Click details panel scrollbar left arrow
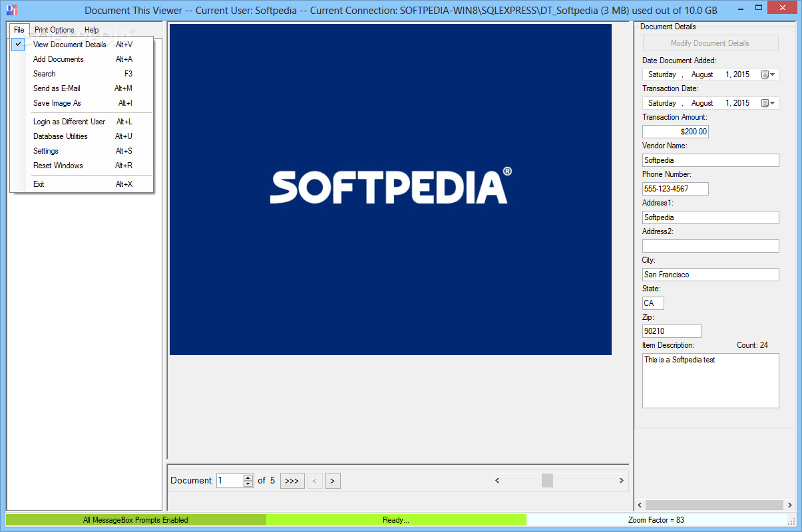Screen dimensions: 802x532 point(640,505)
